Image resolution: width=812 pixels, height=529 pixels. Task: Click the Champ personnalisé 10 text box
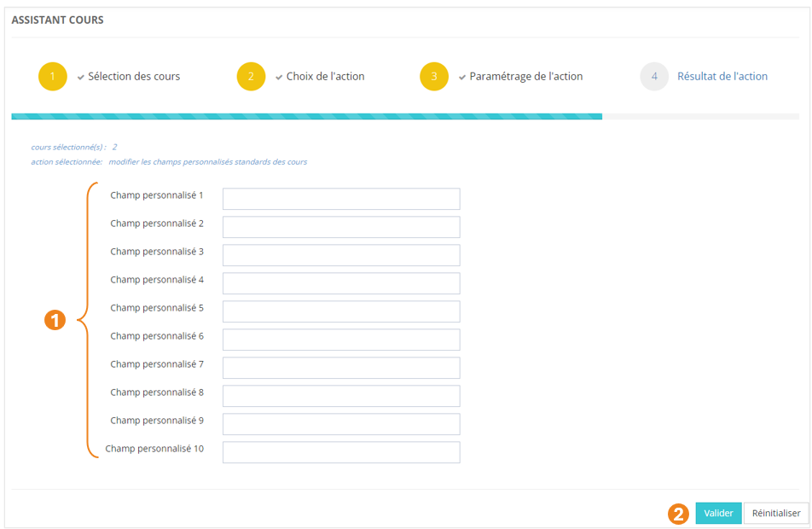(341, 452)
